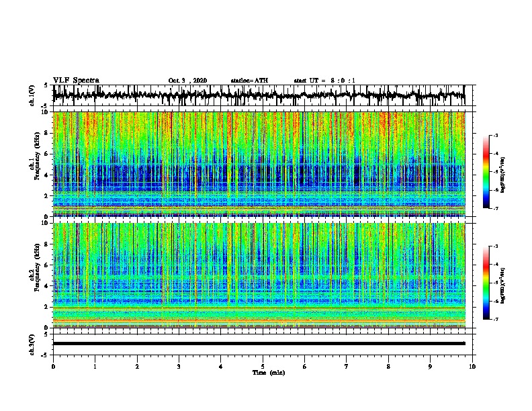Click the ch.1 spectrogram panel

tap(259, 164)
